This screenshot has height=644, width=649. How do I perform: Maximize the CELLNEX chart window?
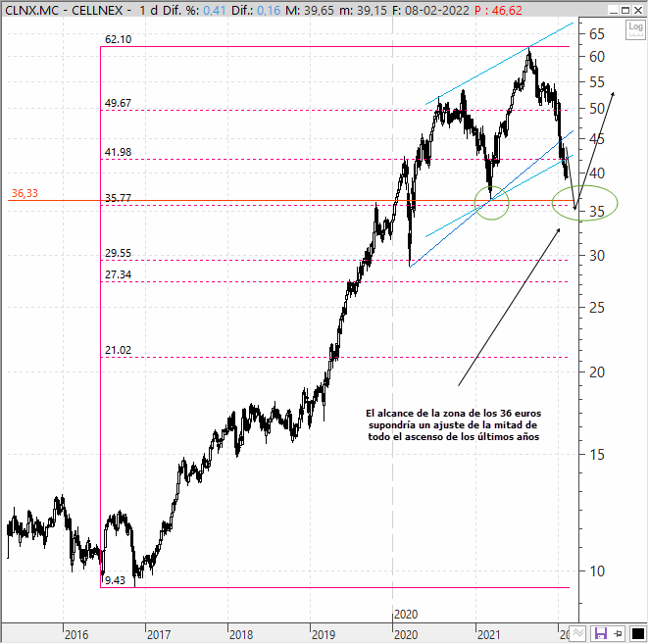point(625,10)
